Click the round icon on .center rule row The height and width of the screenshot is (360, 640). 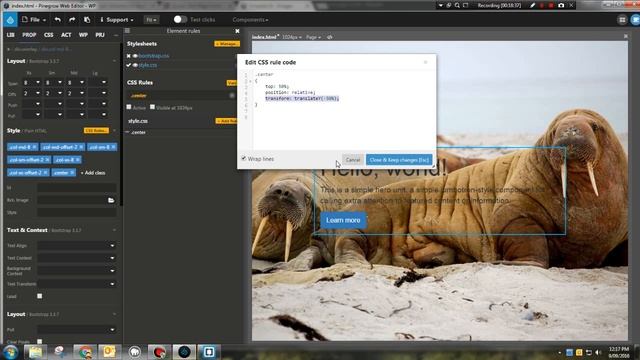tap(232, 96)
